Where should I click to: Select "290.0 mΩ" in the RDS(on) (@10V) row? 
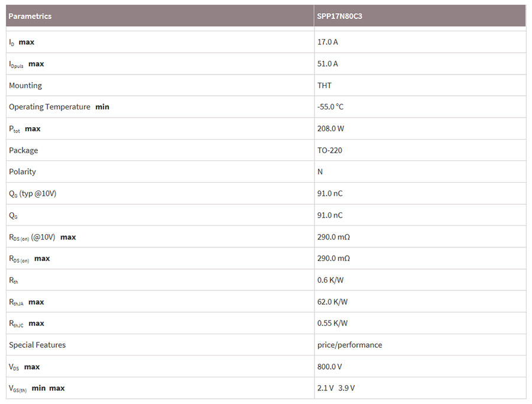click(333, 237)
